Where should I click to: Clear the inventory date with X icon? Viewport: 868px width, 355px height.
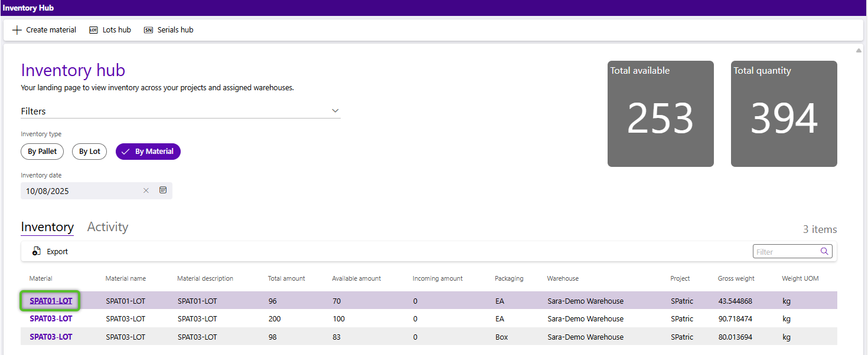(x=146, y=190)
